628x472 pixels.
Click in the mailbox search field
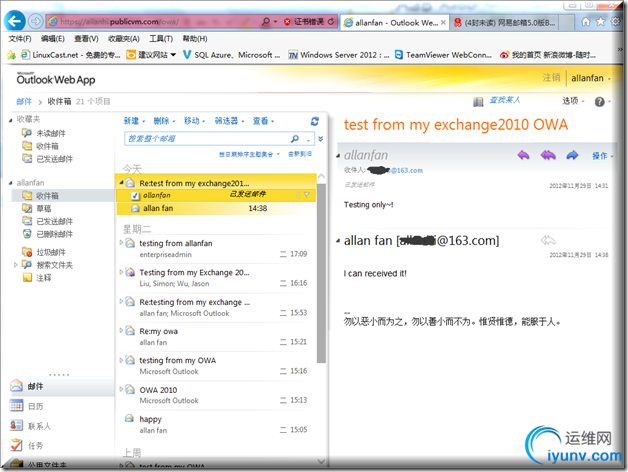coord(208,139)
